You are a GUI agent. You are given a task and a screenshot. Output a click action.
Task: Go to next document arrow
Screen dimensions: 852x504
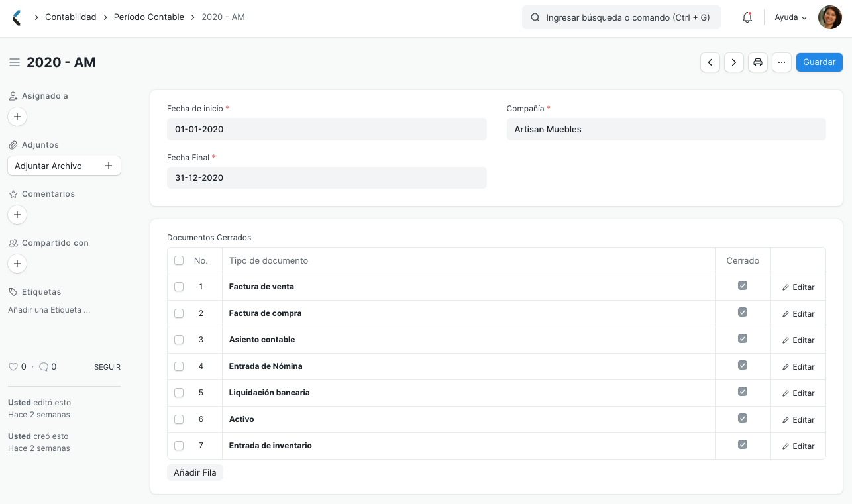click(734, 62)
